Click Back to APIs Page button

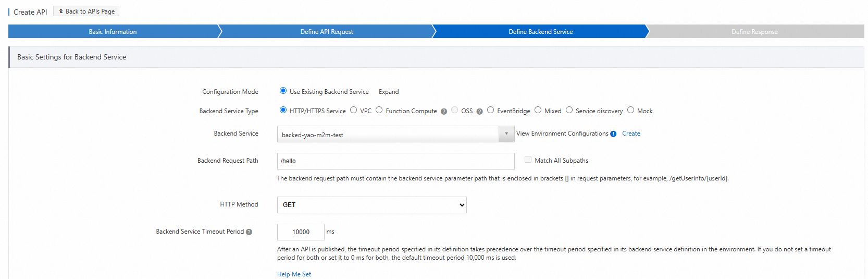pyautogui.click(x=86, y=11)
